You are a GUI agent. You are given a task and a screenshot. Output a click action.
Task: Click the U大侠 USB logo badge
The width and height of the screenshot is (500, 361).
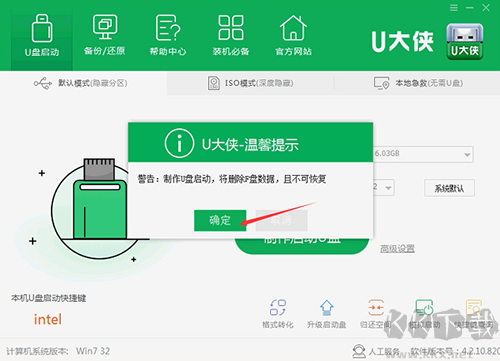465,42
